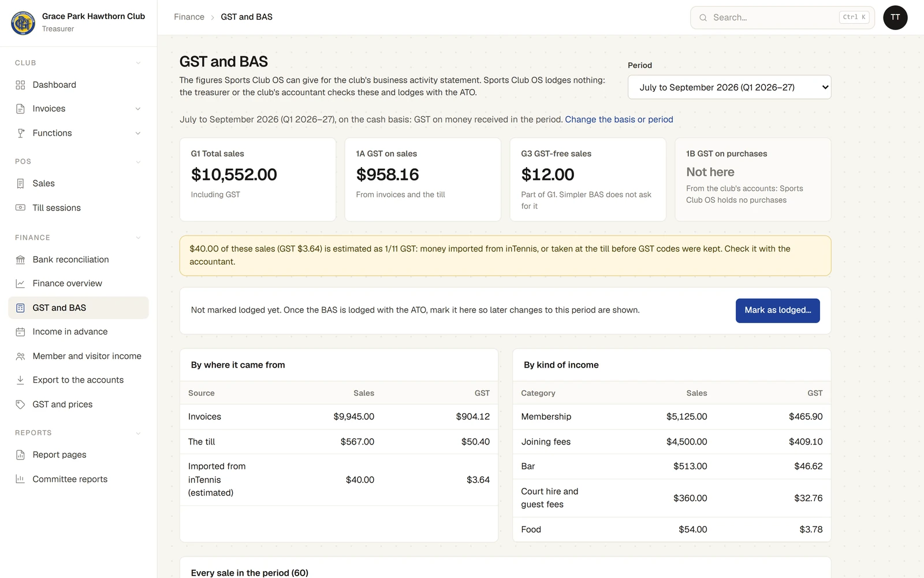The height and width of the screenshot is (578, 924).
Task: Click the Member and visitor income people icon
Action: tap(20, 356)
